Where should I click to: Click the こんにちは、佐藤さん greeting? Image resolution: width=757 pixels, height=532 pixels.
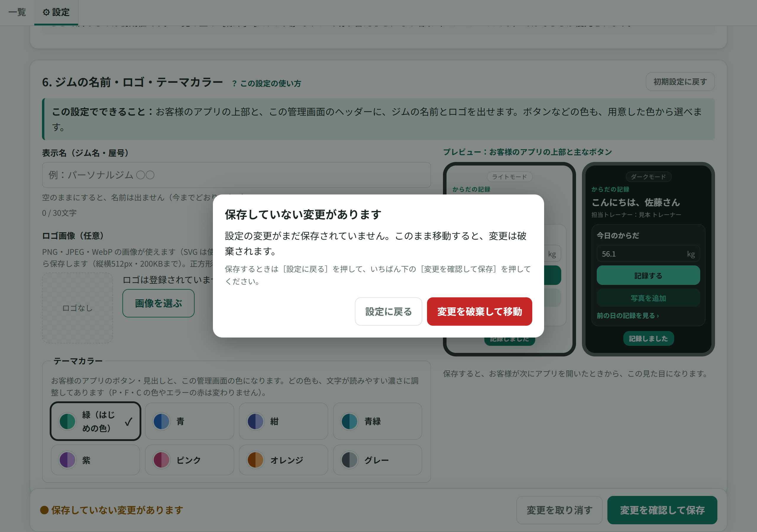(x=636, y=202)
